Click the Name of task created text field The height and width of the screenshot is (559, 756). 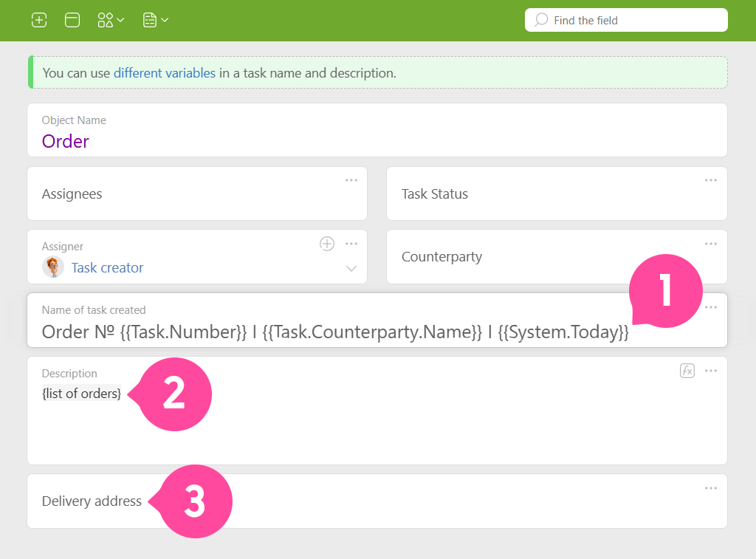click(377, 320)
